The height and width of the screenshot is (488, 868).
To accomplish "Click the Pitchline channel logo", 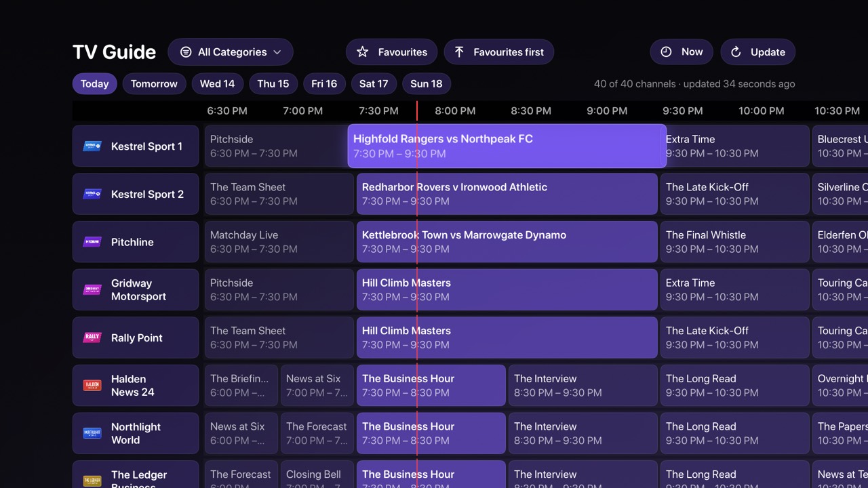I will click(x=92, y=242).
